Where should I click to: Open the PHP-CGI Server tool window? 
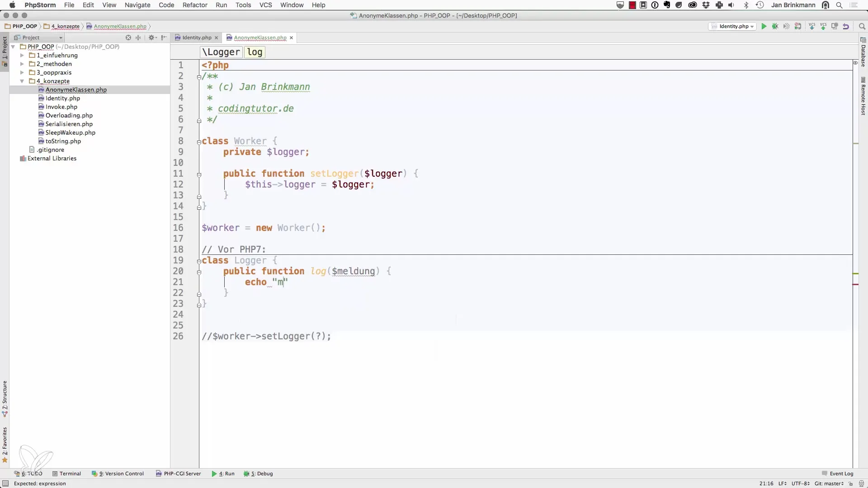(178, 474)
